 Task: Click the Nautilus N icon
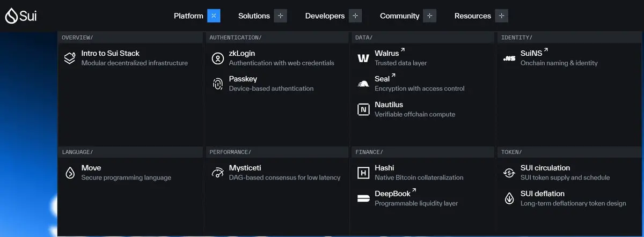363,110
